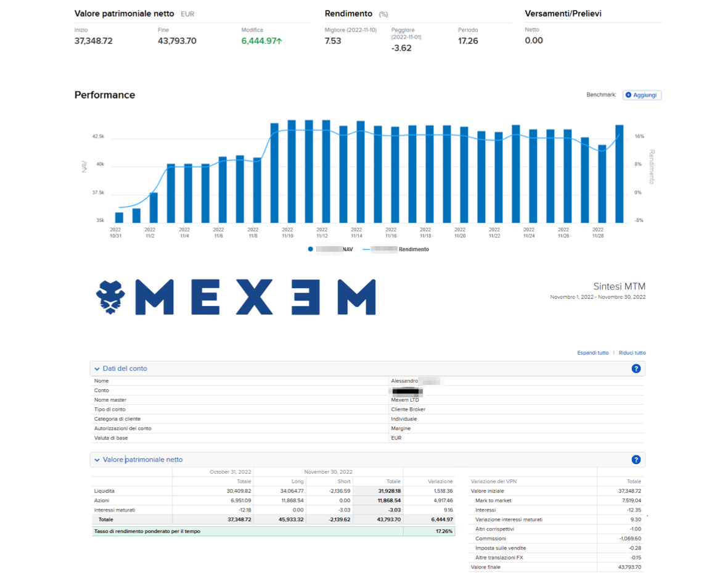Toggle the Rendimento line legend entry

pos(395,249)
